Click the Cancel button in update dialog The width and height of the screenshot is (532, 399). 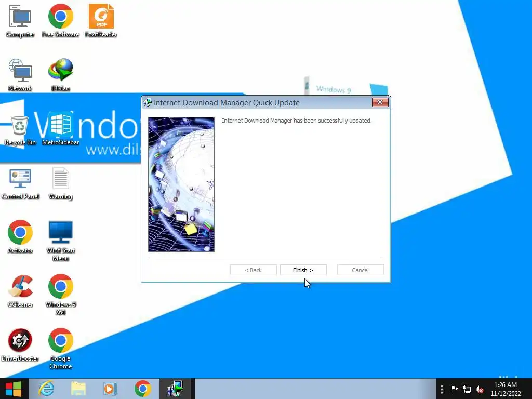pos(361,270)
